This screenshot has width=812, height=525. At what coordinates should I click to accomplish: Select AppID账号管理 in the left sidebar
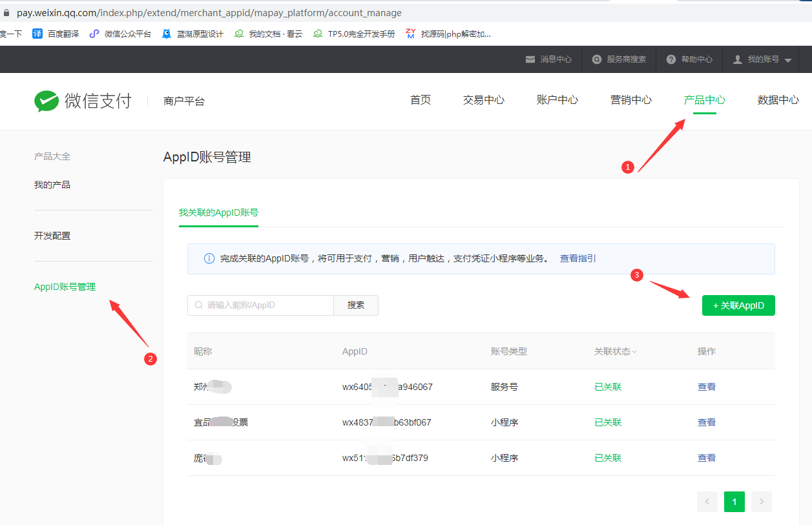coord(65,287)
